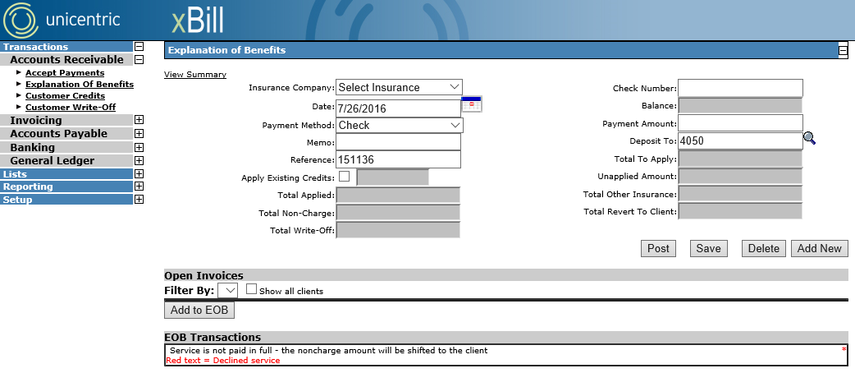Expand the Banking group

[139, 147]
